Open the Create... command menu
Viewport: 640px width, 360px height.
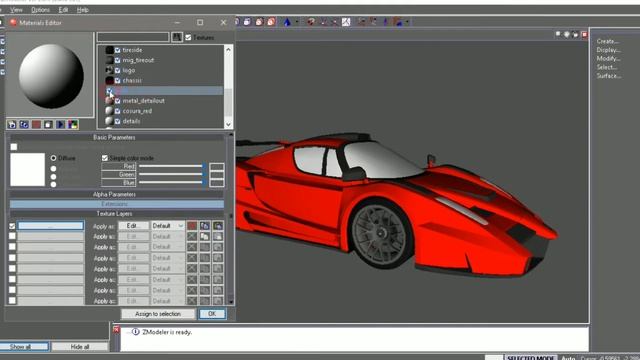tap(607, 41)
